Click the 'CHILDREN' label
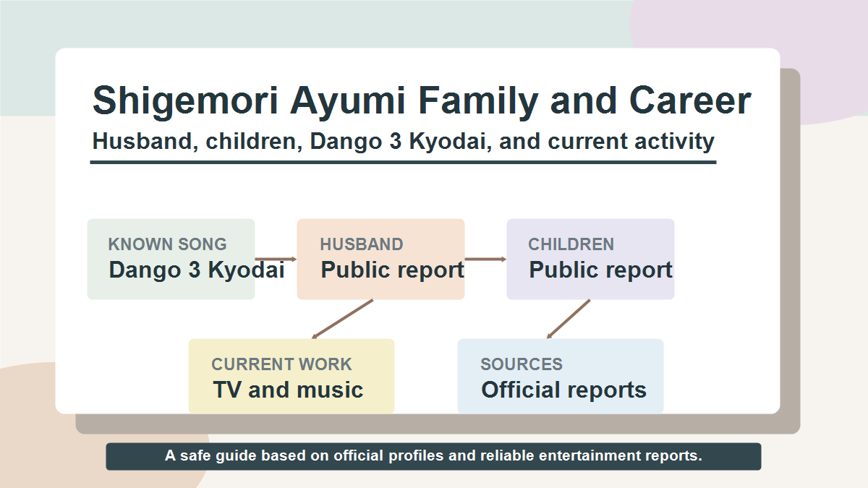Screen dimensions: 868x488 tap(571, 244)
